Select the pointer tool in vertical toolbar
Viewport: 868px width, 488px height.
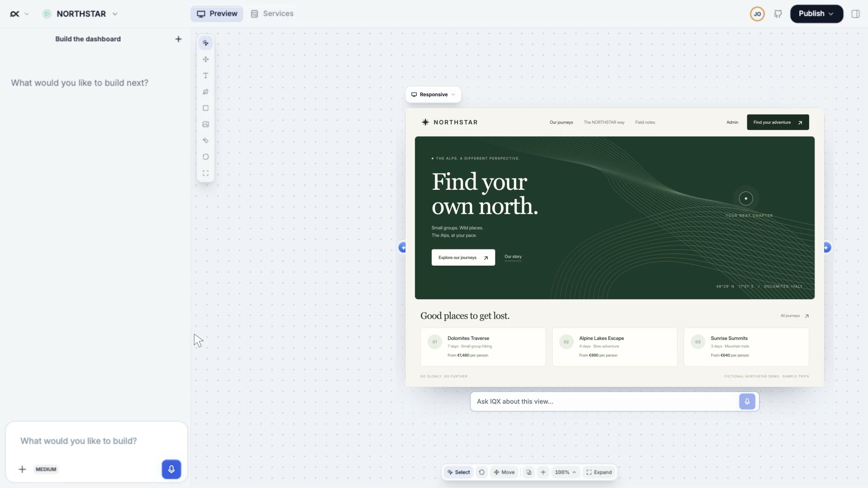tap(206, 43)
